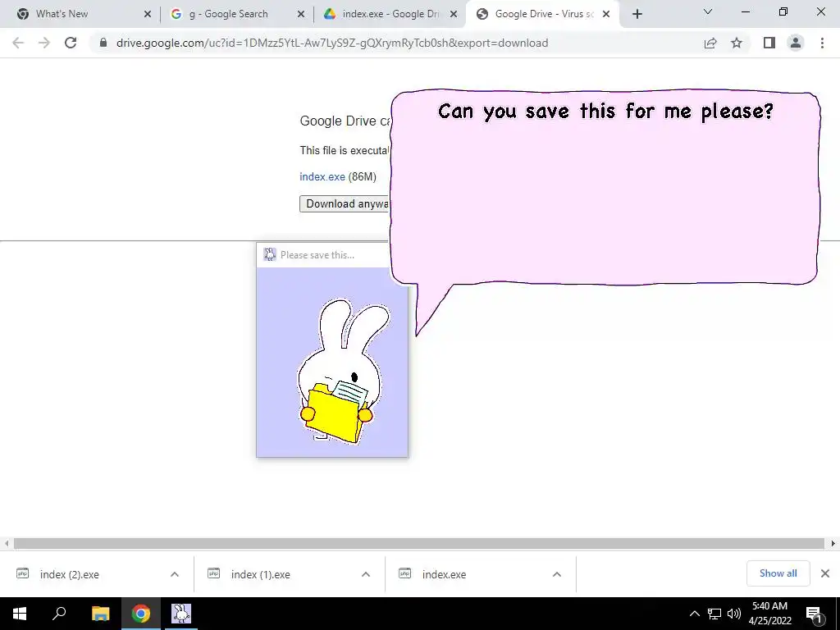Expand options for index (1).exe download
Viewport: 840px width, 630px height.
tap(366, 574)
